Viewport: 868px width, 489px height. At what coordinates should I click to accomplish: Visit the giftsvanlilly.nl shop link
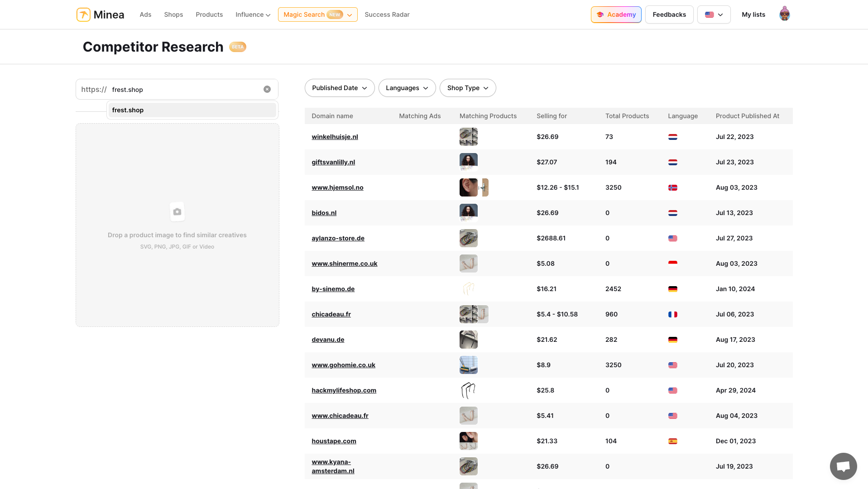[x=333, y=162]
